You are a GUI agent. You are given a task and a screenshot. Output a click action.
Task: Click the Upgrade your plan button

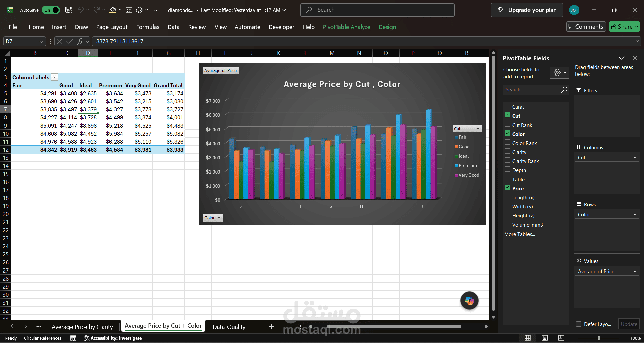(x=527, y=10)
